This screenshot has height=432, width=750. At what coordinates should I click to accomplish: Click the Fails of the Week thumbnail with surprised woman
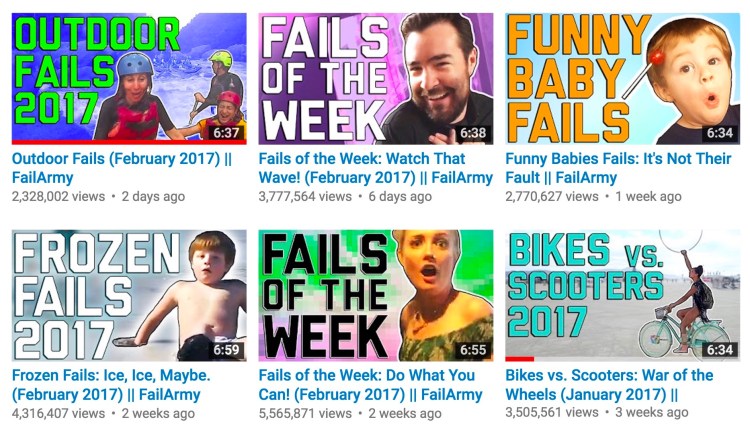pyautogui.click(x=376, y=295)
